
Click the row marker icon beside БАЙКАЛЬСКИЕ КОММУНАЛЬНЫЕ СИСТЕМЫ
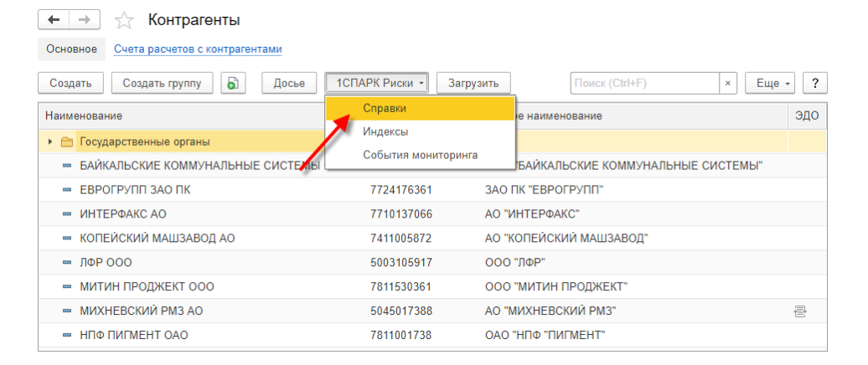click(67, 166)
